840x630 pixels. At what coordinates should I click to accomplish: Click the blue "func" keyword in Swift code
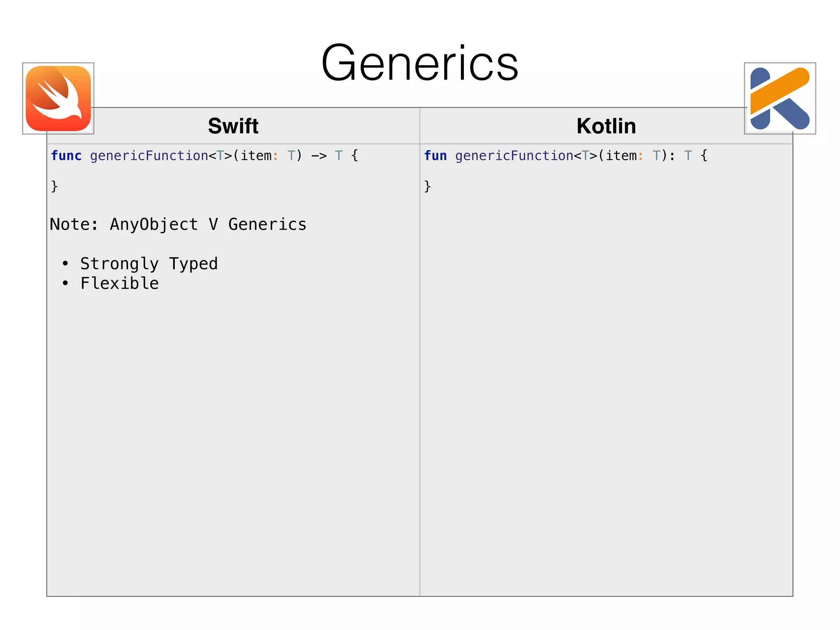click(66, 156)
